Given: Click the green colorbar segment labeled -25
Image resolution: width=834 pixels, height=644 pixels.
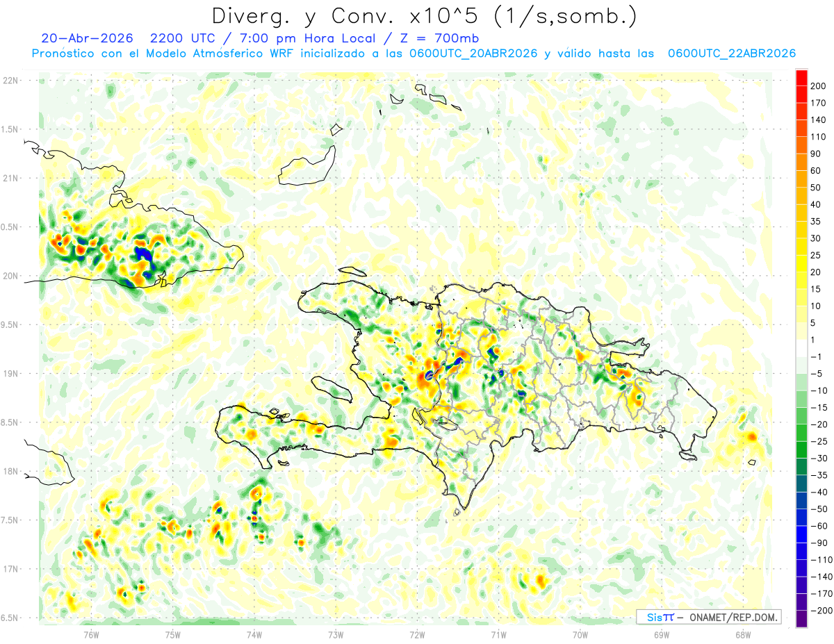Looking at the screenshot, I should (801, 433).
